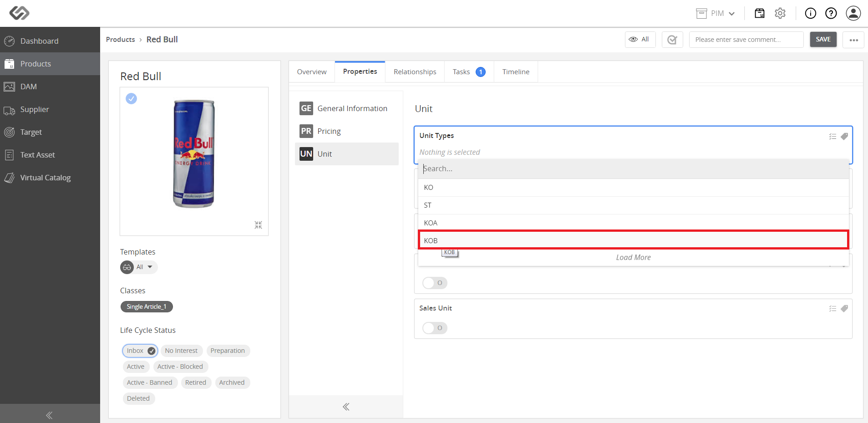Screen dimensions: 868x423
Task: Select the Preparation life cycle status
Action: (x=228, y=351)
